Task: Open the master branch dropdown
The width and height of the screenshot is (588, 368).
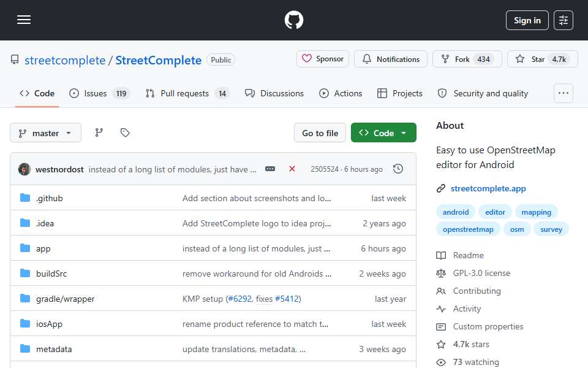Action: point(45,133)
